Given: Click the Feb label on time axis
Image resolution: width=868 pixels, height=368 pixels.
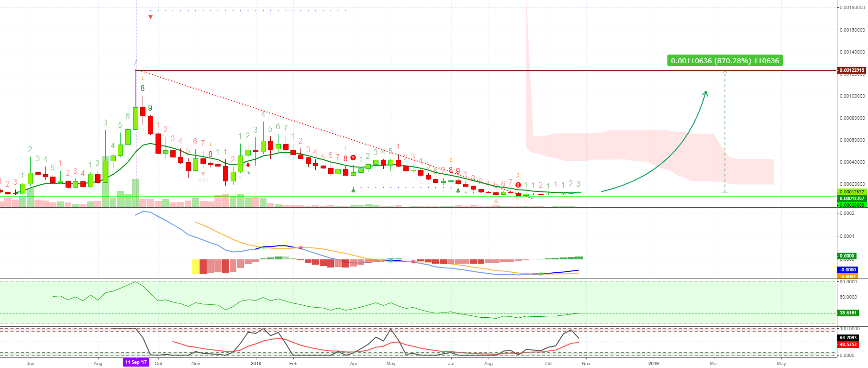Looking at the screenshot, I should (293, 364).
